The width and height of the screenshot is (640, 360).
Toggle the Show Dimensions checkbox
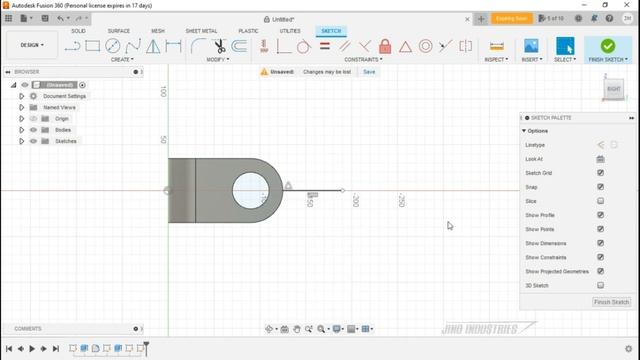[600, 243]
